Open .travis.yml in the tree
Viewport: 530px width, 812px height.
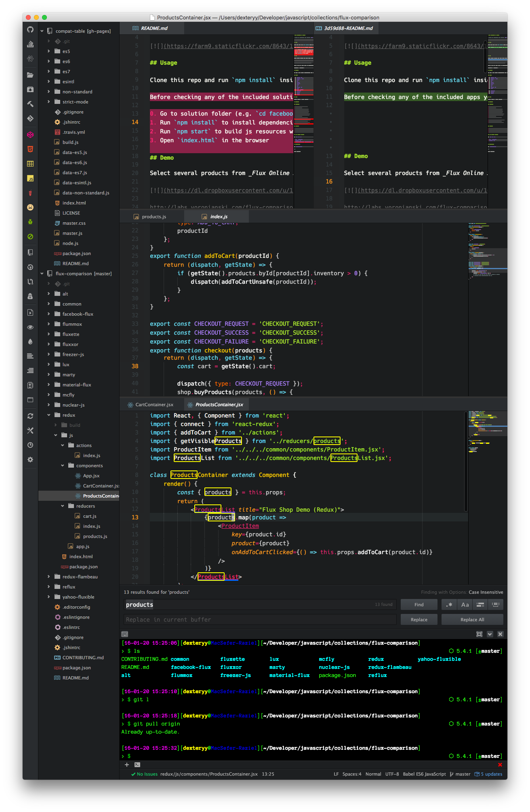(74, 132)
